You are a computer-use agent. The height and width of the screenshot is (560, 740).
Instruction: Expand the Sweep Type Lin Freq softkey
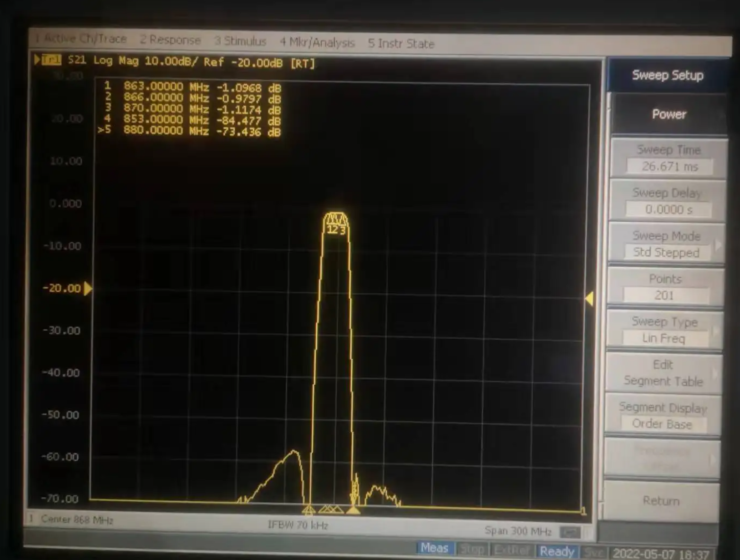664,330
